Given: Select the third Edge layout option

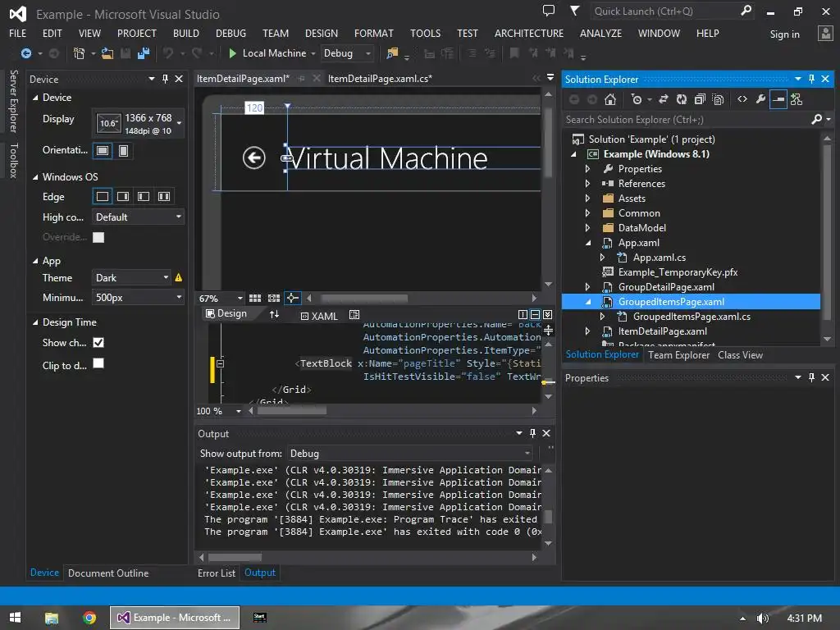Looking at the screenshot, I should (143, 196).
